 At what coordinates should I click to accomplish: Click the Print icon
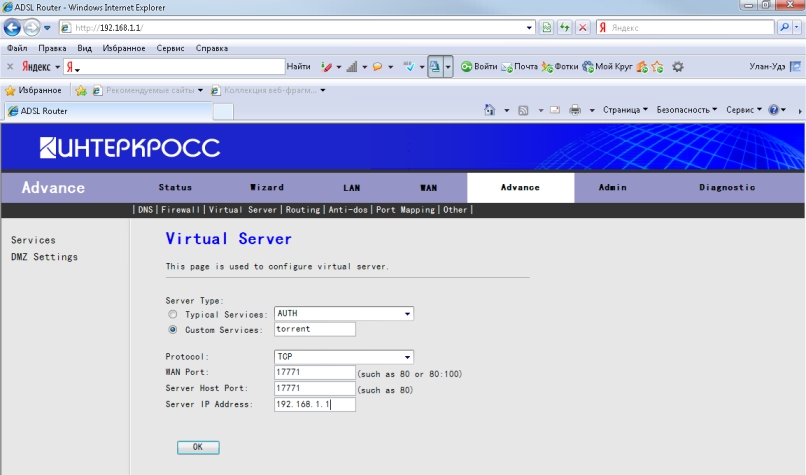click(x=575, y=110)
